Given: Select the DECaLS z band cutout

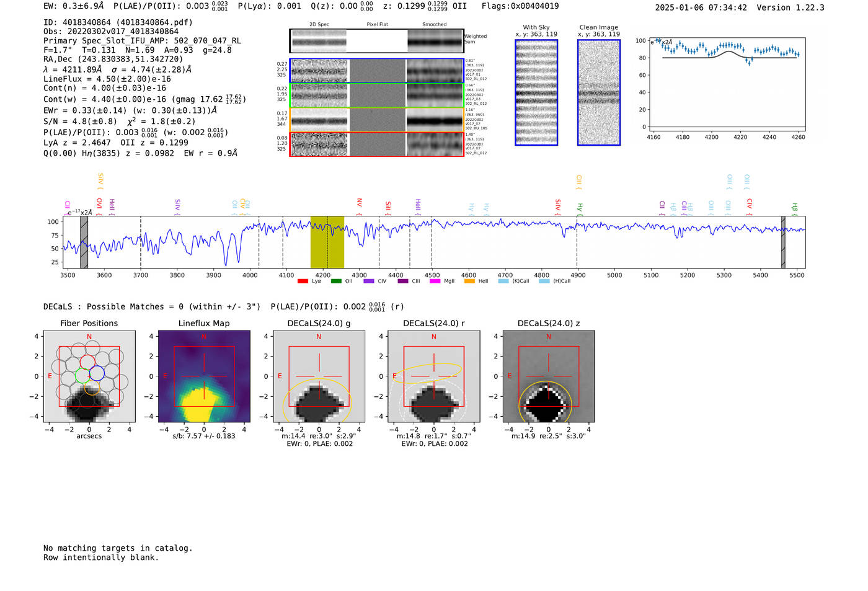Looking at the screenshot, I should (548, 376).
